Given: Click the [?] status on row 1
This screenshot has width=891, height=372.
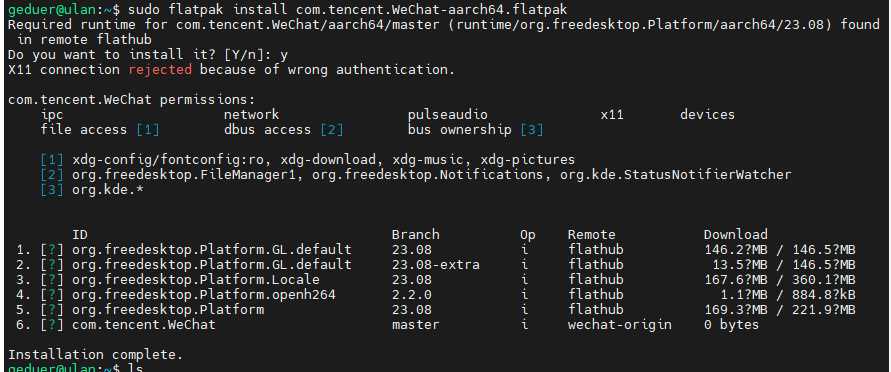Looking at the screenshot, I should [52, 250].
